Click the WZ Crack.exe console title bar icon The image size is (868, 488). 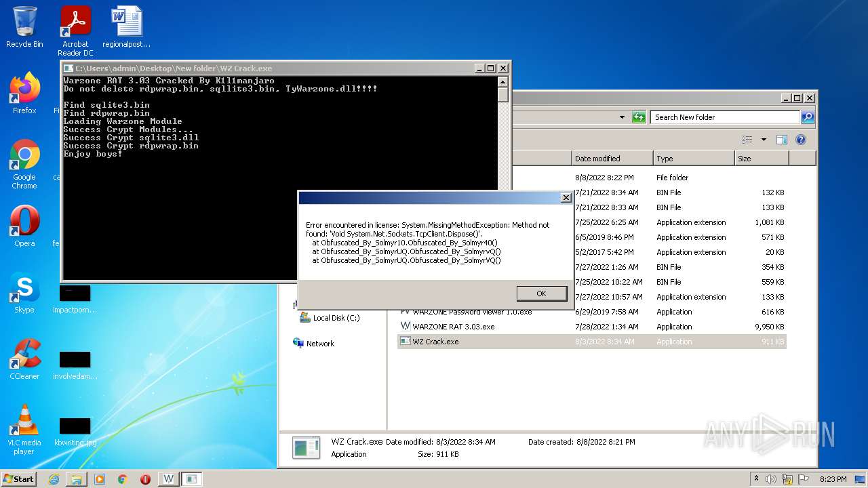tap(68, 68)
